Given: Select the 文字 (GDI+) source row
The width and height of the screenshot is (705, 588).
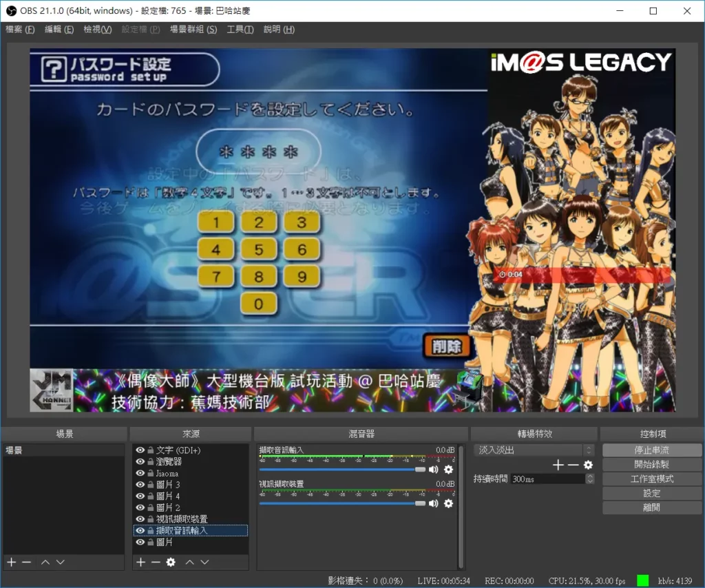Looking at the screenshot, I should click(191, 450).
